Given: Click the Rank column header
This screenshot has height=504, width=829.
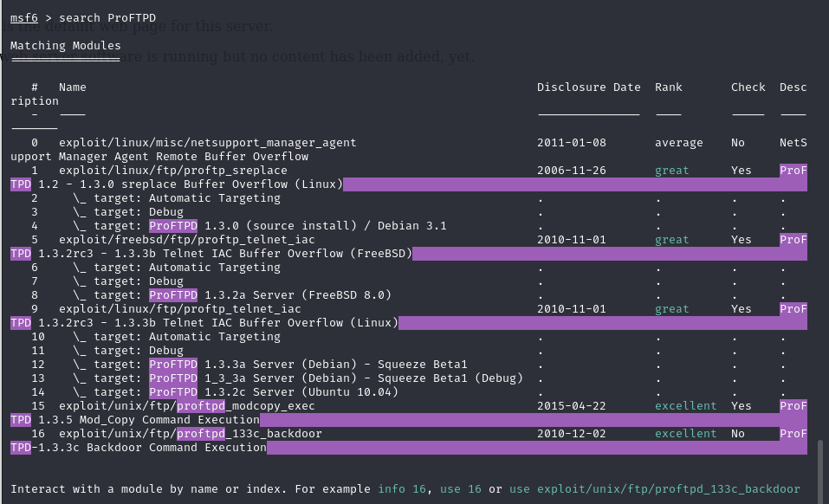Looking at the screenshot, I should click(668, 87).
